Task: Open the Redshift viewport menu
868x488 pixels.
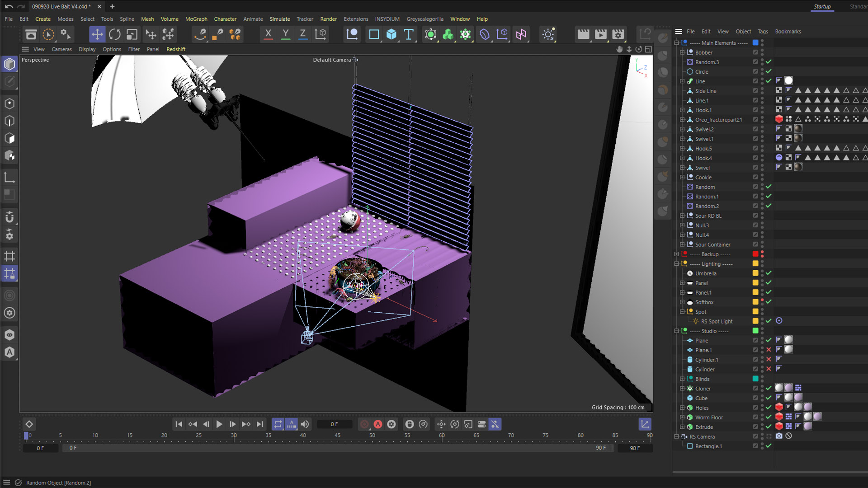Action: coord(176,49)
